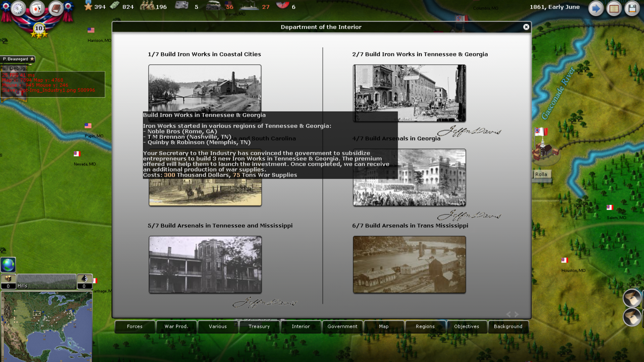Close the Department of the Interior window
The height and width of the screenshot is (362, 644).
click(526, 27)
